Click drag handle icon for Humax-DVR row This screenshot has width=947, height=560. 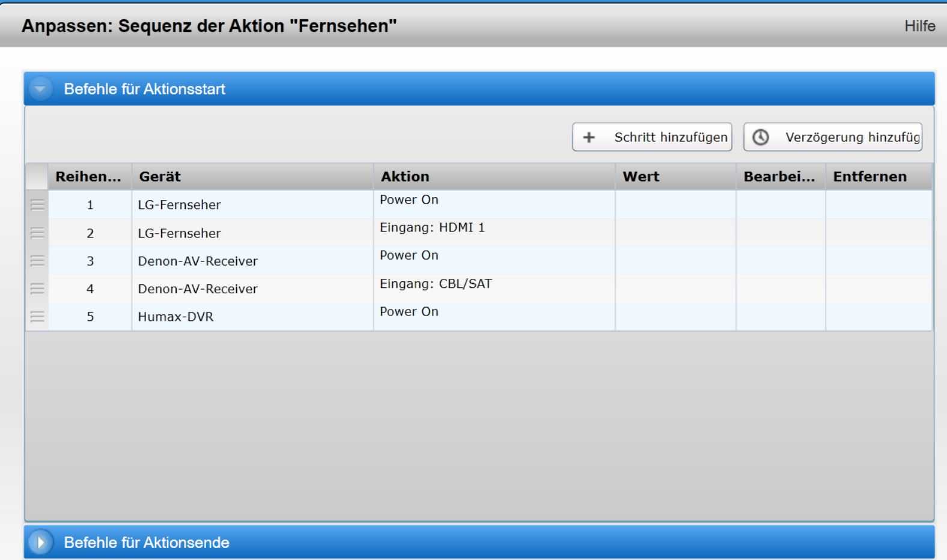37,317
